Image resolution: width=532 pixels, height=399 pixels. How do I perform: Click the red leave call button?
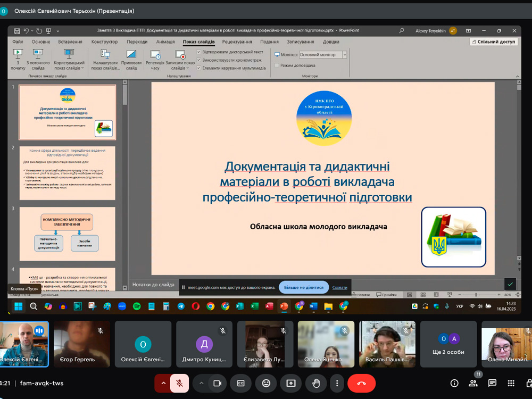(361, 383)
